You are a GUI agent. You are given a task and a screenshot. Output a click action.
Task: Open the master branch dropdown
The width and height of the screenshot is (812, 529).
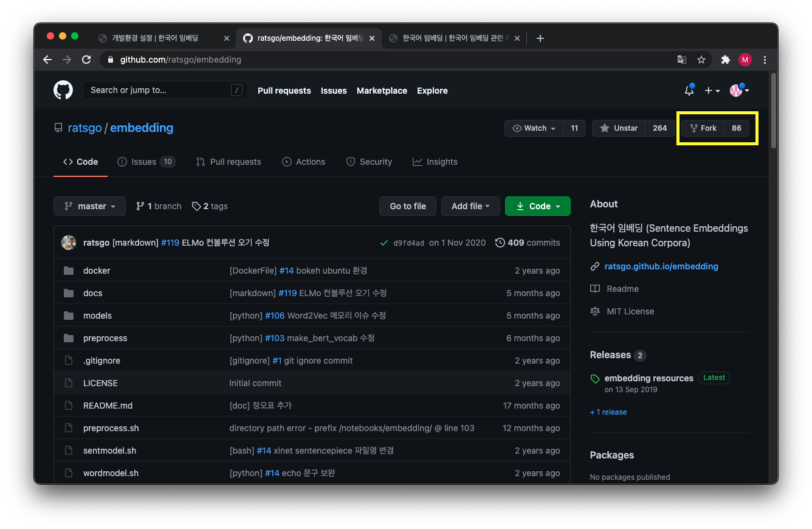(89, 206)
